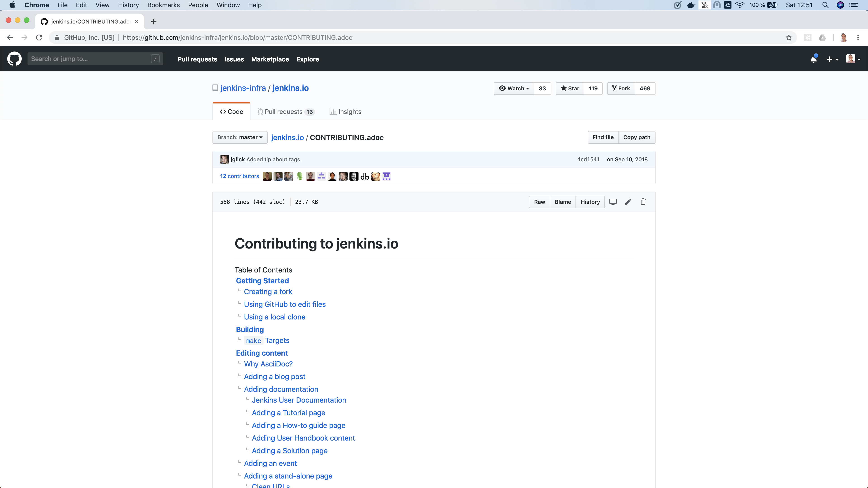Open Issues in top navigation
The width and height of the screenshot is (868, 488).
click(234, 59)
